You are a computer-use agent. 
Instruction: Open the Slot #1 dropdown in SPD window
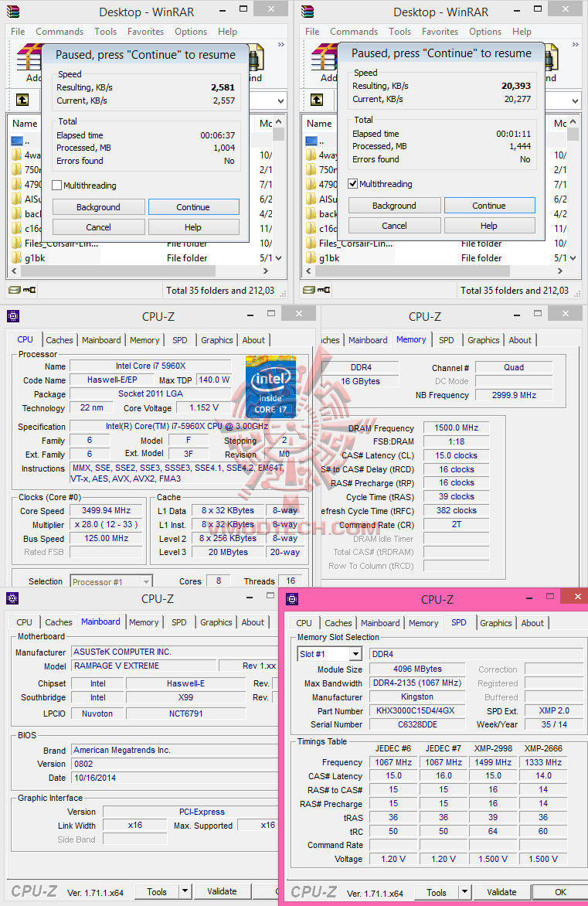pyautogui.click(x=355, y=654)
